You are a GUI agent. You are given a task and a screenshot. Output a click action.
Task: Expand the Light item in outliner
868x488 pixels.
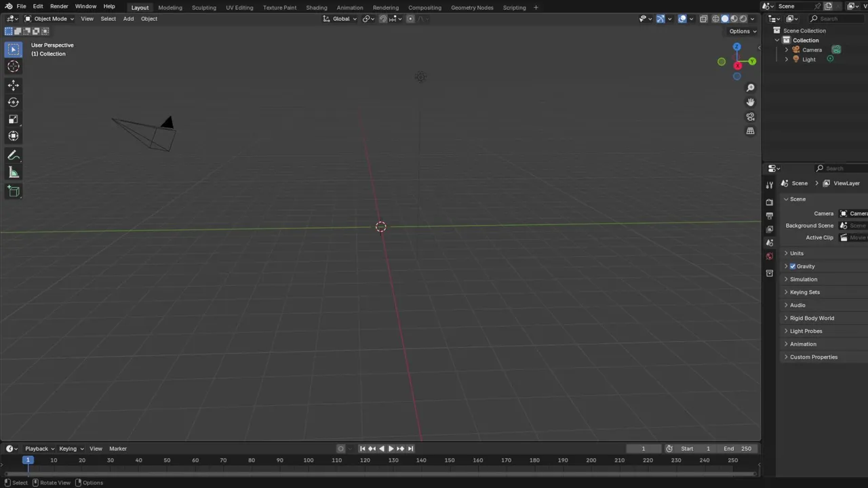(x=787, y=59)
